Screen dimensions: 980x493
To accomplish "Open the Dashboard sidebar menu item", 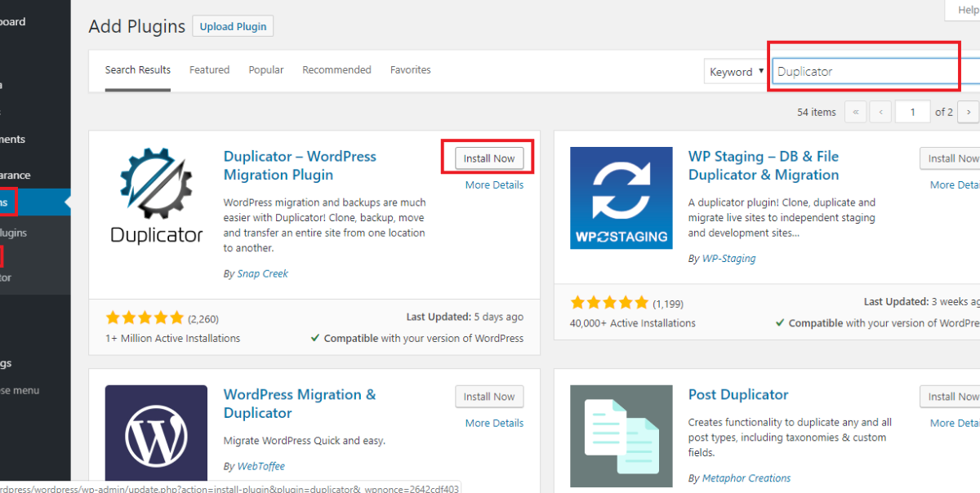I will [13, 22].
